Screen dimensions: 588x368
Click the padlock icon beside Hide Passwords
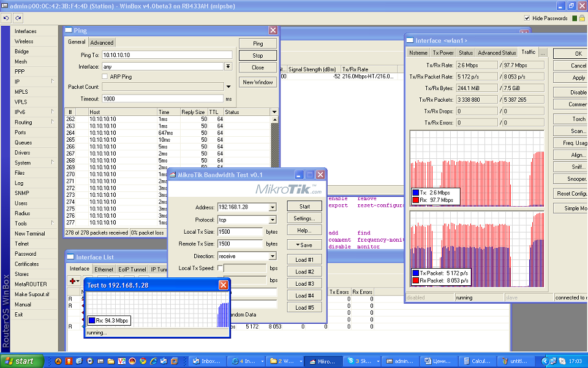click(x=582, y=18)
